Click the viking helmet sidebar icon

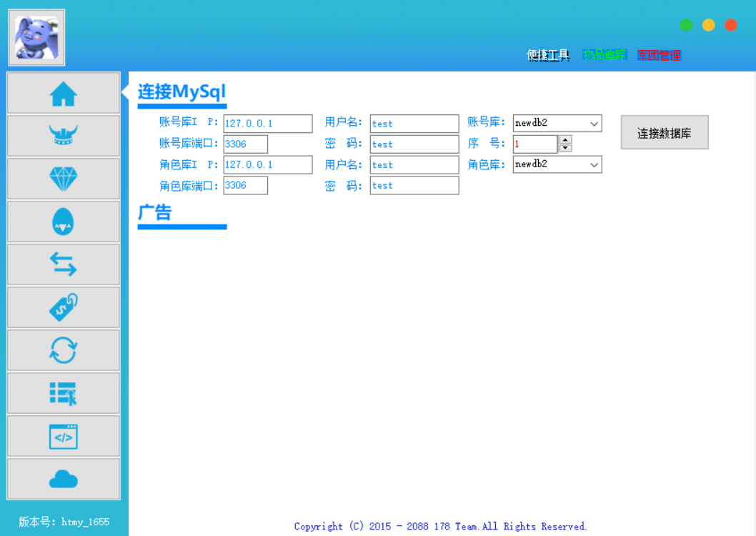64,136
